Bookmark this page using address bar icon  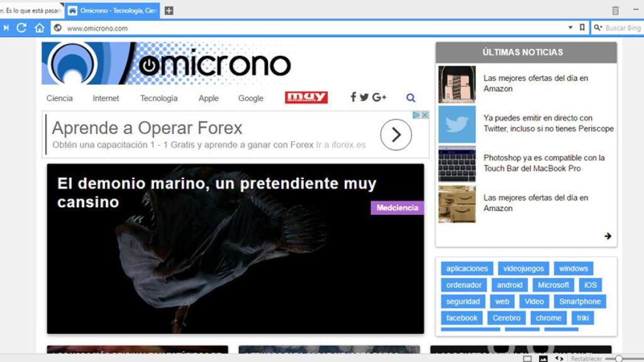pos(582,28)
